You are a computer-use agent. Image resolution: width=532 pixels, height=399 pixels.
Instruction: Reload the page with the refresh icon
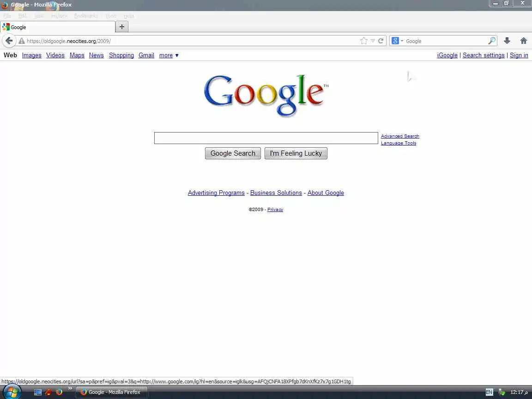click(x=381, y=41)
